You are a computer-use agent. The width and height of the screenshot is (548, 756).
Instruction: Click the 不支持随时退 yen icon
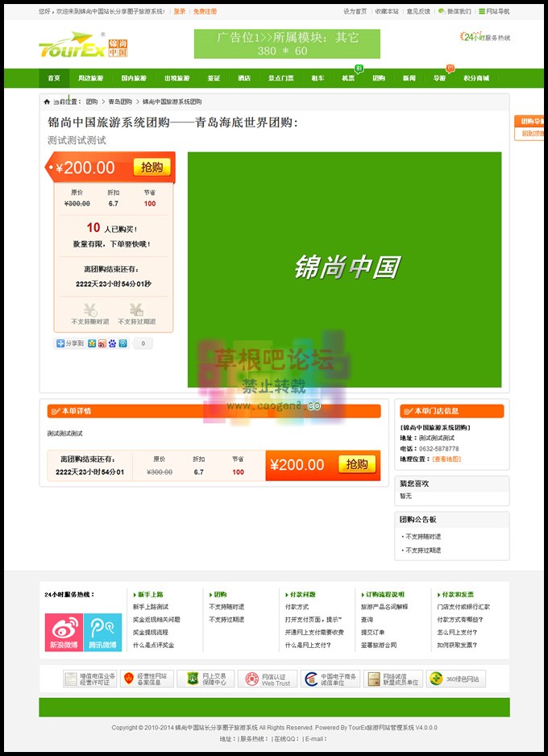[x=90, y=309]
